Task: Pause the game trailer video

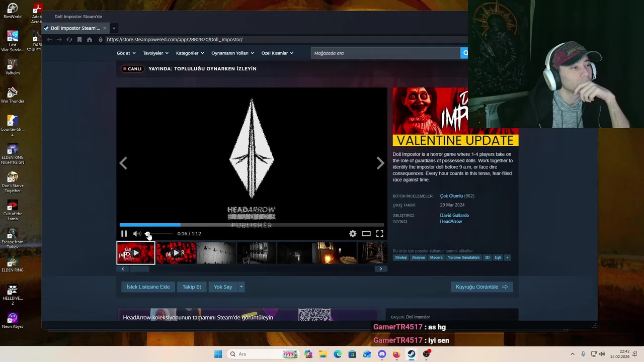Action: coord(124,234)
